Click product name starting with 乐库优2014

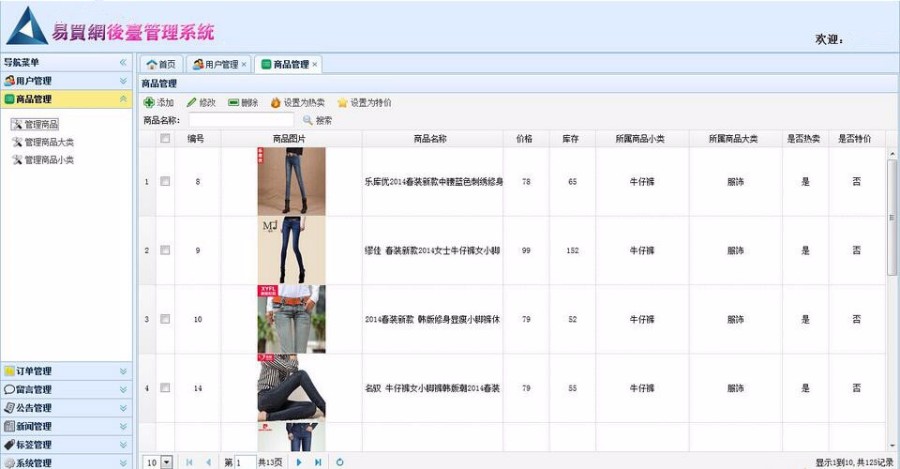[x=434, y=181]
